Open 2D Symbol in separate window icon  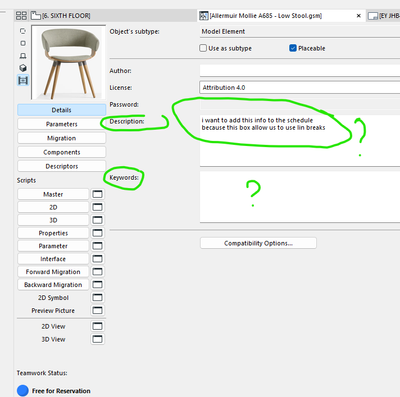point(97,297)
